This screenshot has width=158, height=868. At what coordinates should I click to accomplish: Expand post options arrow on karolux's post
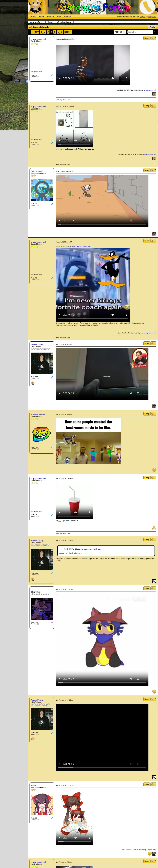coord(155,784)
